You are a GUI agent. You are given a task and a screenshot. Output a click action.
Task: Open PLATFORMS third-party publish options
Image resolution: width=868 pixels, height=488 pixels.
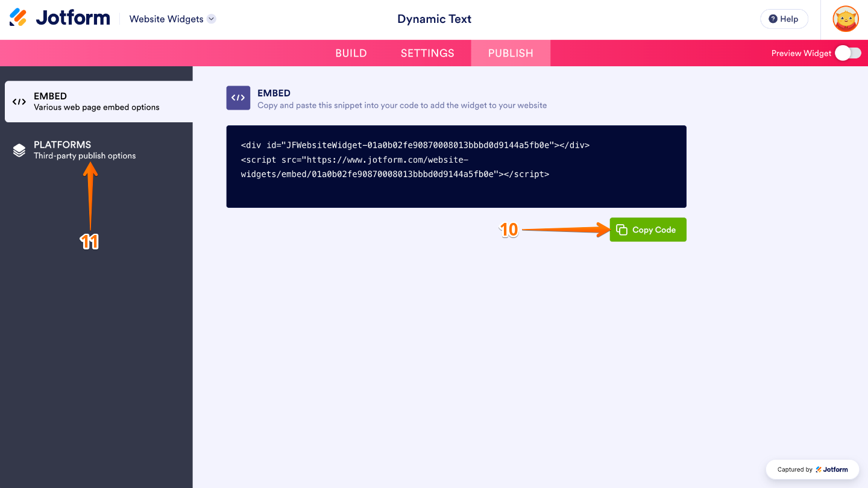pos(99,150)
